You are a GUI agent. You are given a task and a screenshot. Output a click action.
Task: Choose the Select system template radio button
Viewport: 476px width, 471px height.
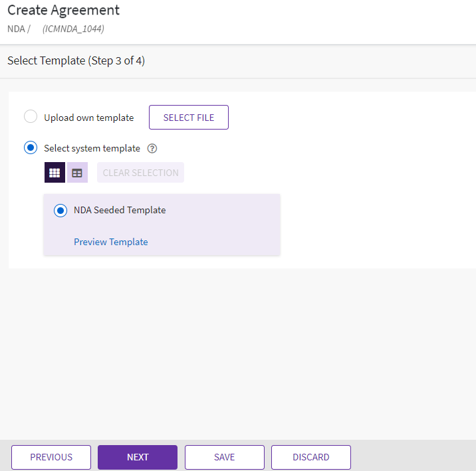click(x=31, y=148)
